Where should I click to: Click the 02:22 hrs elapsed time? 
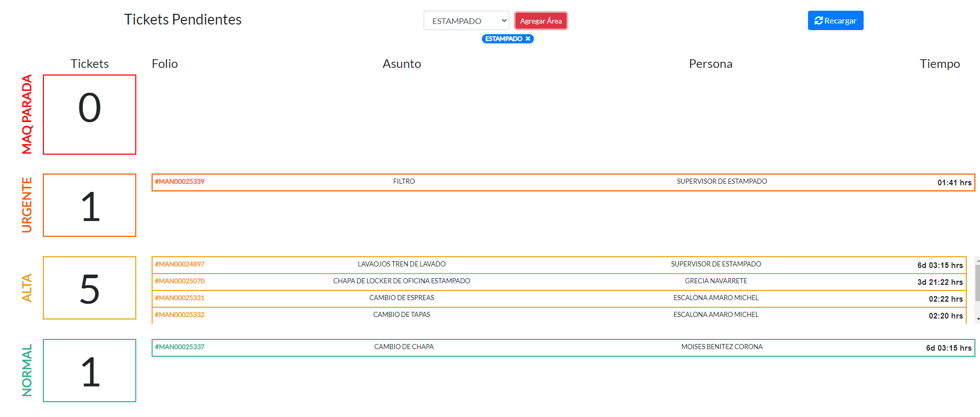946,299
